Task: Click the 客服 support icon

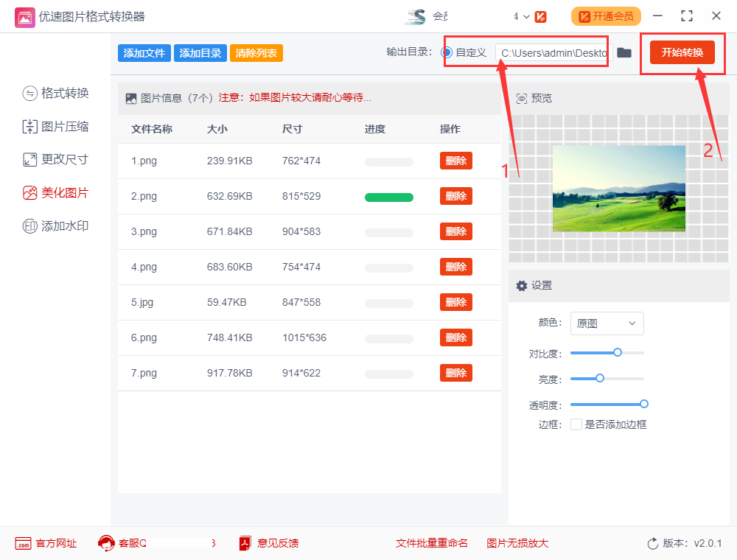Action: [106, 543]
